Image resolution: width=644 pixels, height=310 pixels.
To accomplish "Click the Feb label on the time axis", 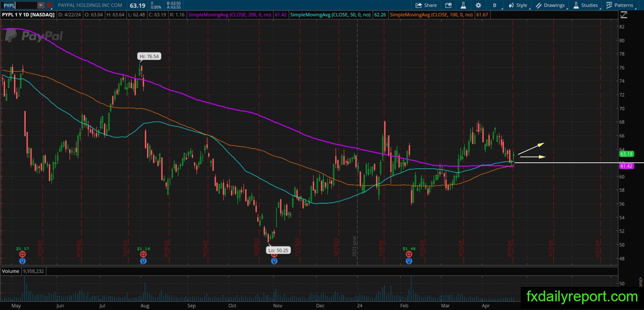I will (404, 306).
